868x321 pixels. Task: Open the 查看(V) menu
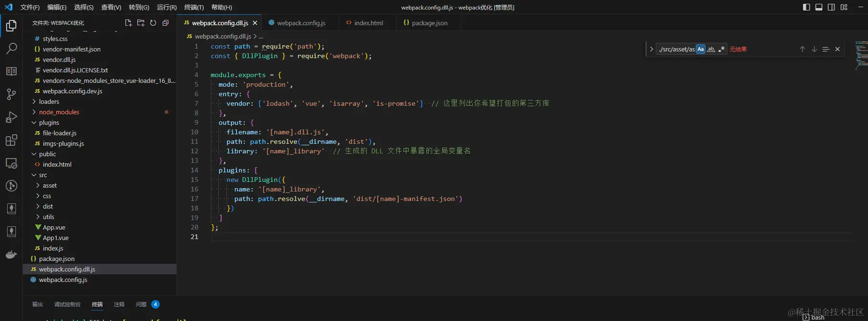pyautogui.click(x=111, y=7)
